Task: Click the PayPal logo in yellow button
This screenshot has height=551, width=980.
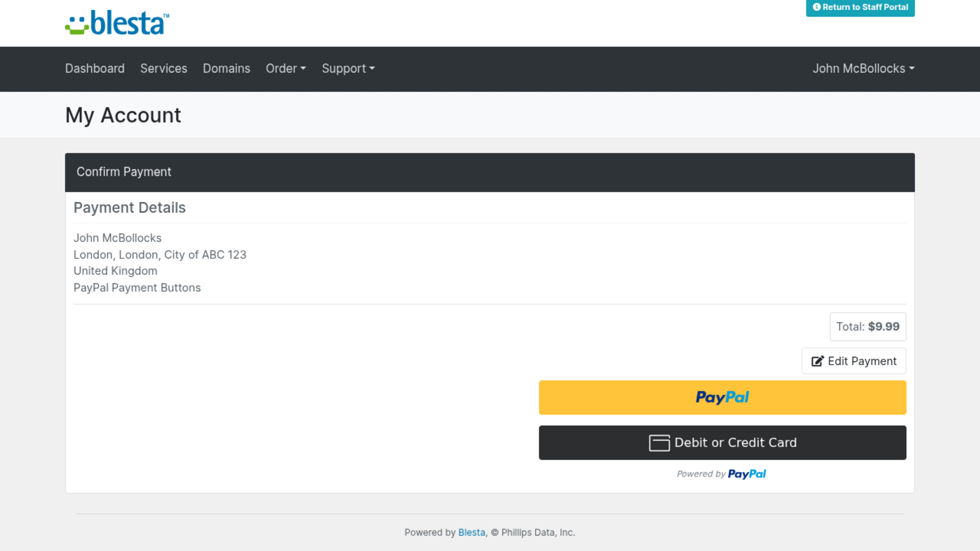Action: [x=722, y=397]
